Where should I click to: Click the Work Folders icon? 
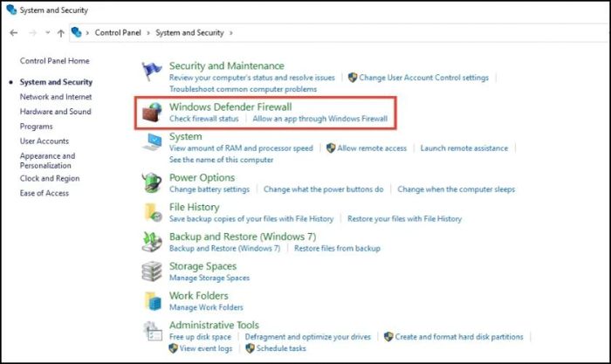(x=153, y=301)
